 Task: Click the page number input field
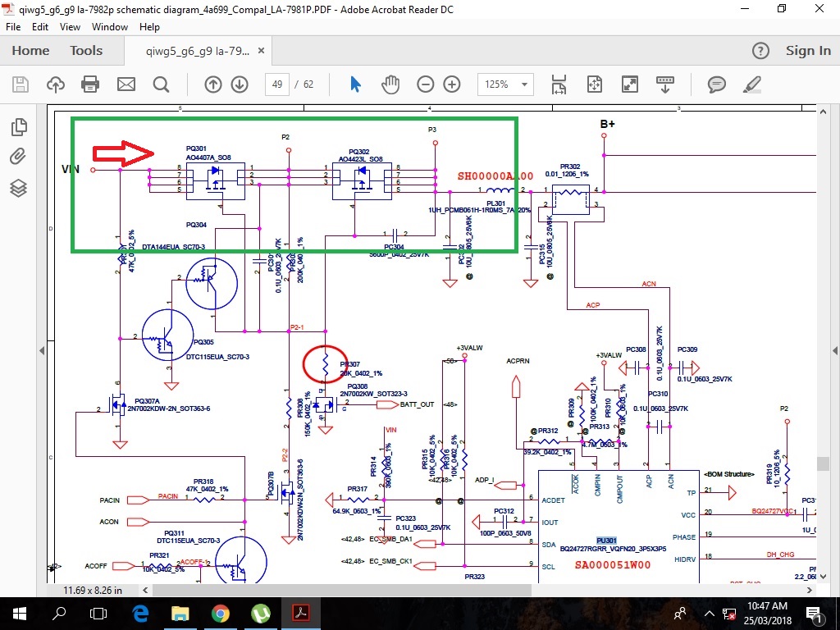(276, 84)
